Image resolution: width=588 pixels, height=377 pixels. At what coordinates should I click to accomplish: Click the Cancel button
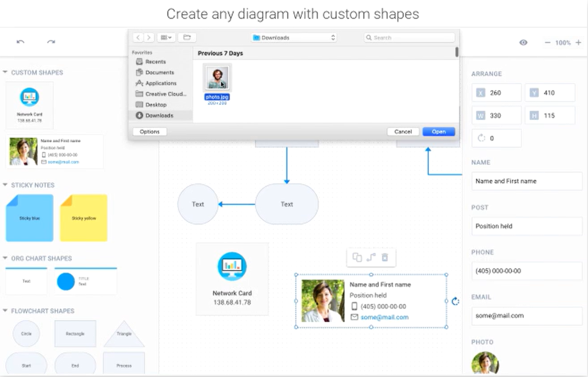tap(403, 131)
